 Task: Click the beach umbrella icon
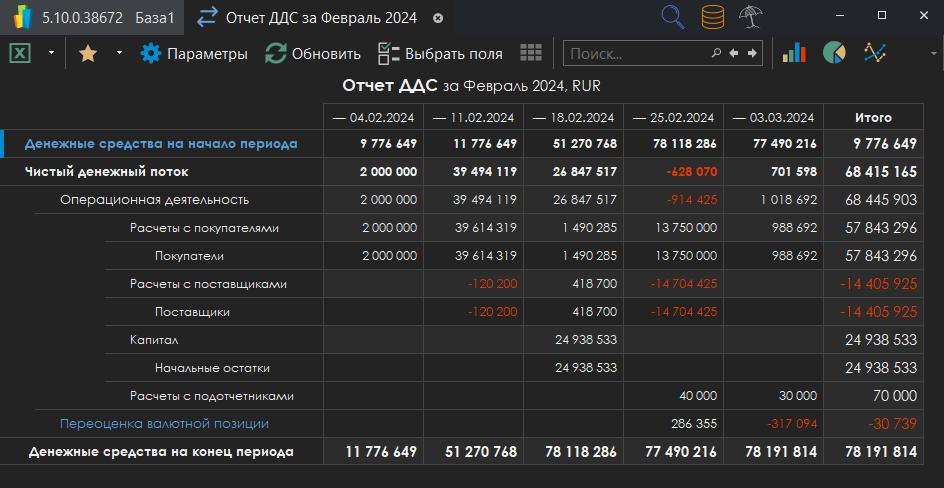coord(749,17)
